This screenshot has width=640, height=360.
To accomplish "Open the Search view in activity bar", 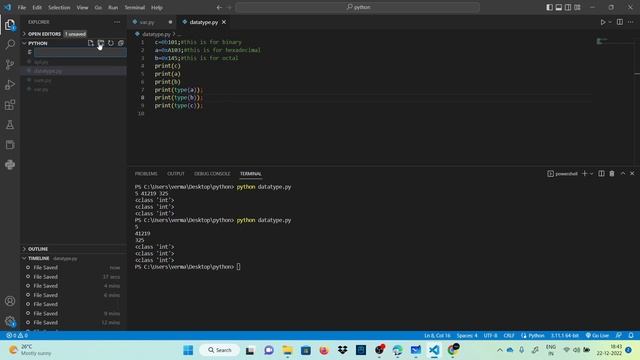I will (10, 44).
